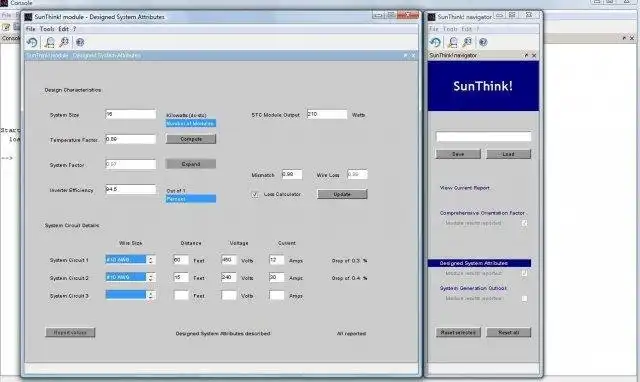Click the Inverter Efficiency input field
Image resolution: width=640 pixels, height=382 pixels.
point(131,189)
